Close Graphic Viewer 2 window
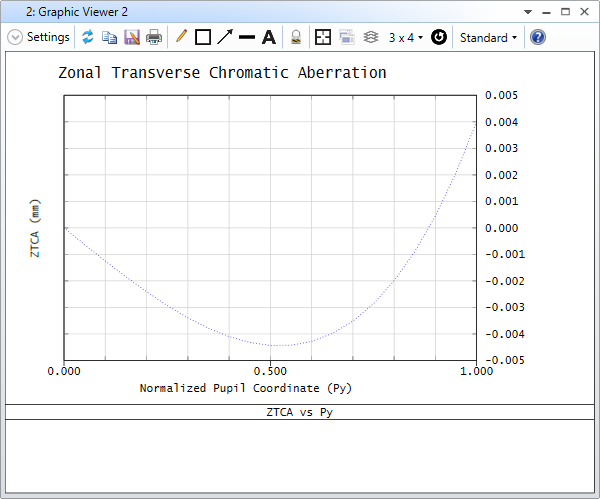600x499 pixels. [x=584, y=11]
